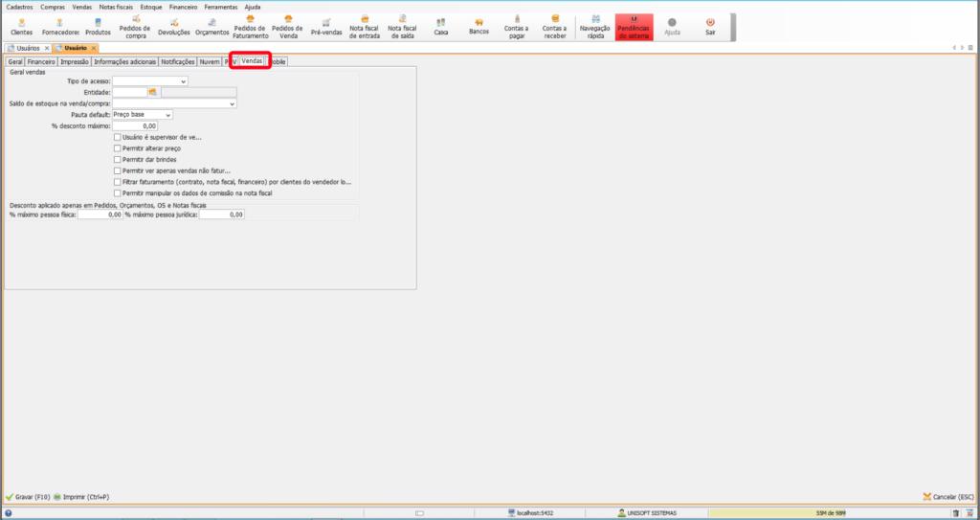Open the Caixa toolbar icon

pos(440,27)
